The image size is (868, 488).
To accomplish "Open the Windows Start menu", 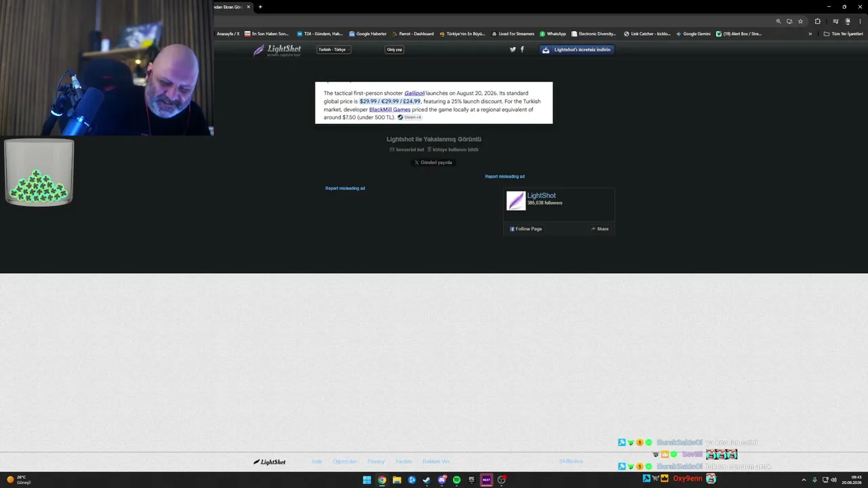I will [367, 480].
